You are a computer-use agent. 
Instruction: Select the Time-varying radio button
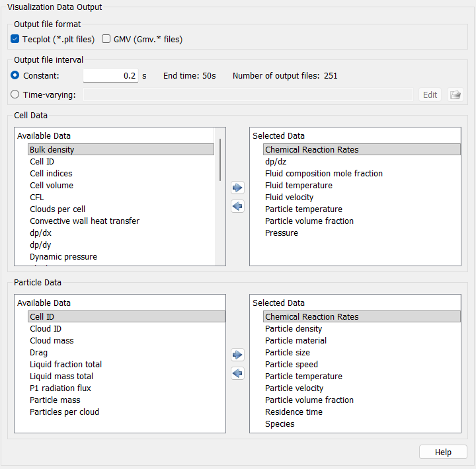(x=15, y=94)
